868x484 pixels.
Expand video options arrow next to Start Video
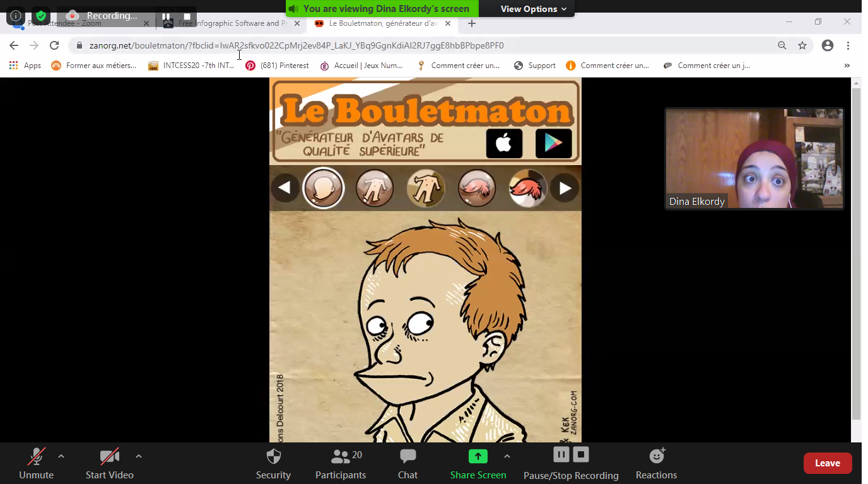139,456
